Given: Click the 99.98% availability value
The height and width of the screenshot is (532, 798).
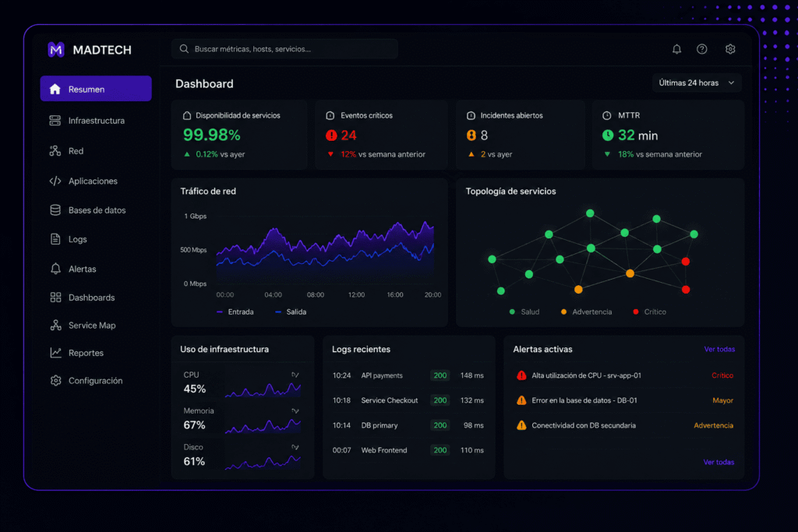Looking at the screenshot, I should [x=212, y=135].
